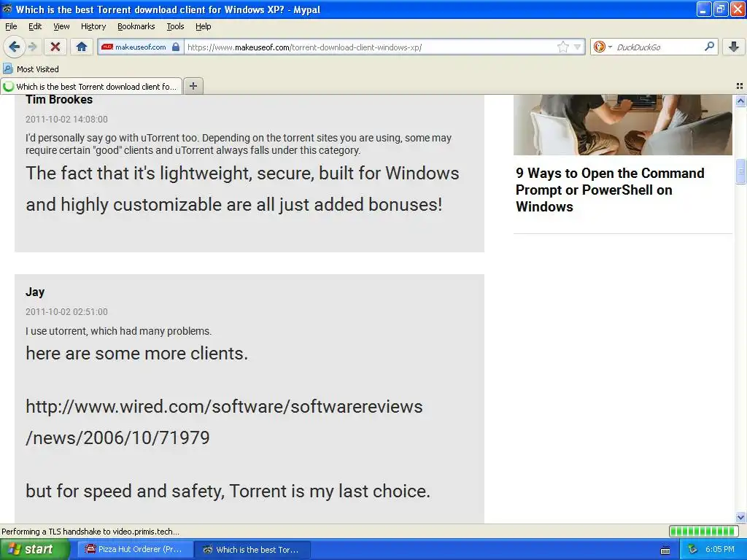The height and width of the screenshot is (560, 747).
Task: Click timestamp 2011-10-02 14:08:00
Action: coord(66,119)
